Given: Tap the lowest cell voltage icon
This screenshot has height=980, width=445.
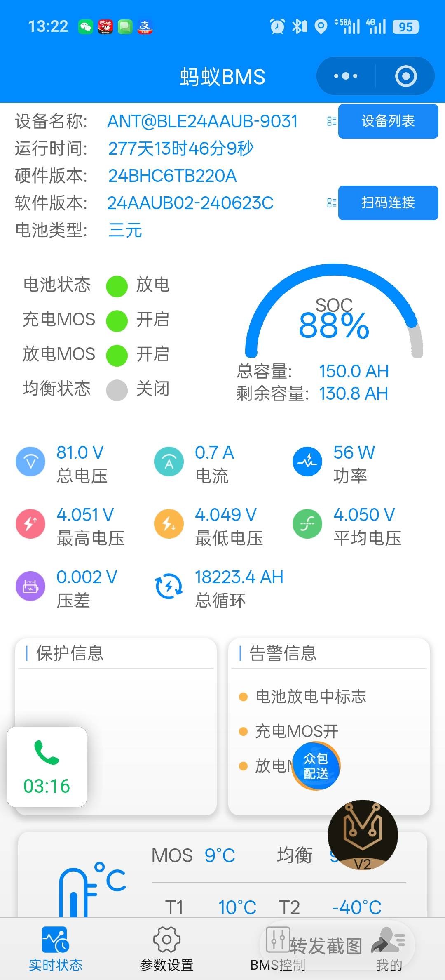Looking at the screenshot, I should (169, 523).
